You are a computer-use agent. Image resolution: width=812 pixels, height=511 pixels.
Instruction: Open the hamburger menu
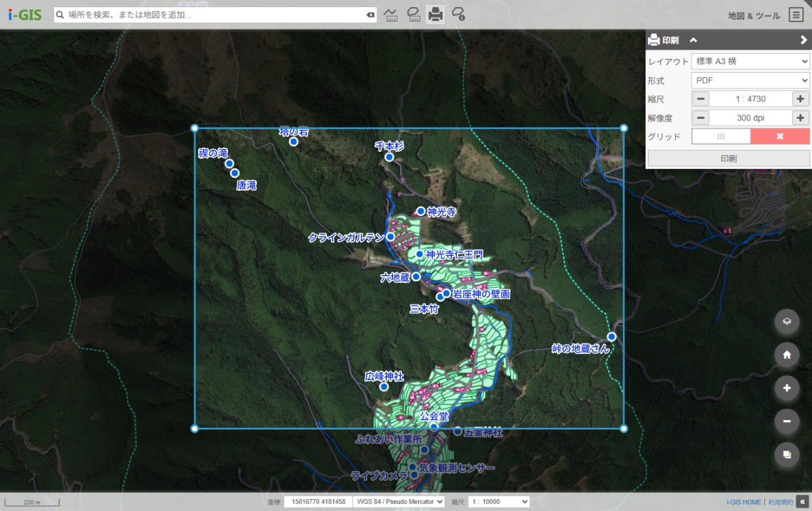point(796,14)
